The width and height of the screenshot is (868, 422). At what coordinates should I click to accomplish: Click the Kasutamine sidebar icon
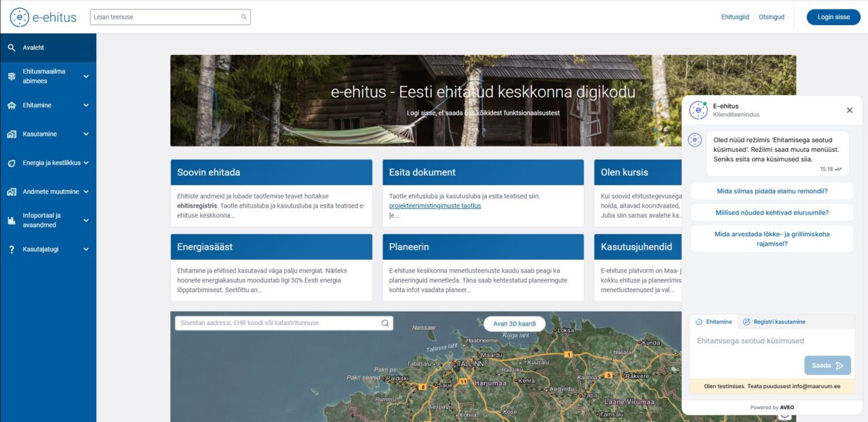[x=11, y=134]
